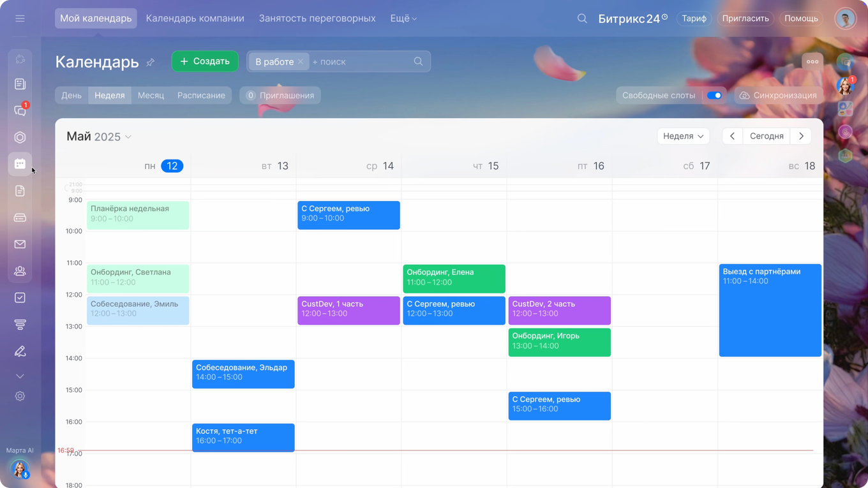
Task: Click the green Создать button
Action: pos(205,61)
